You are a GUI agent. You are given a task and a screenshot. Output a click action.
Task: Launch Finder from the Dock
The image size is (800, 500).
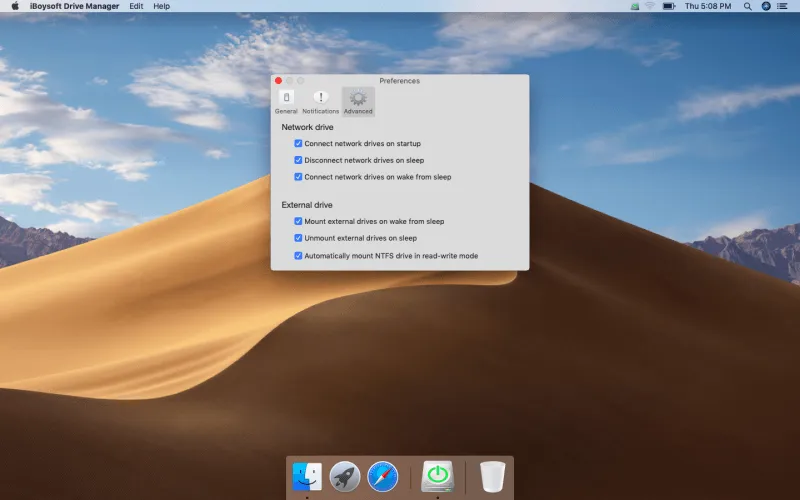307,477
